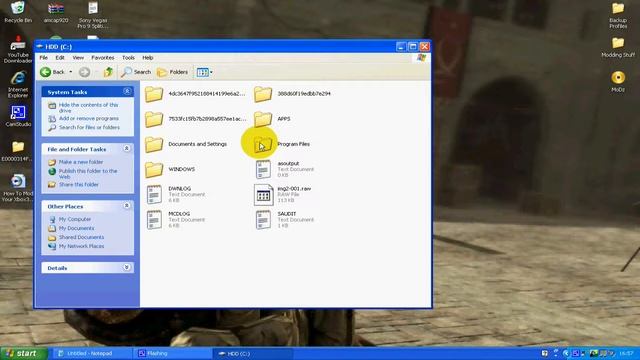This screenshot has width=640, height=360.
Task: Click the system tray clock
Action: [x=627, y=353]
